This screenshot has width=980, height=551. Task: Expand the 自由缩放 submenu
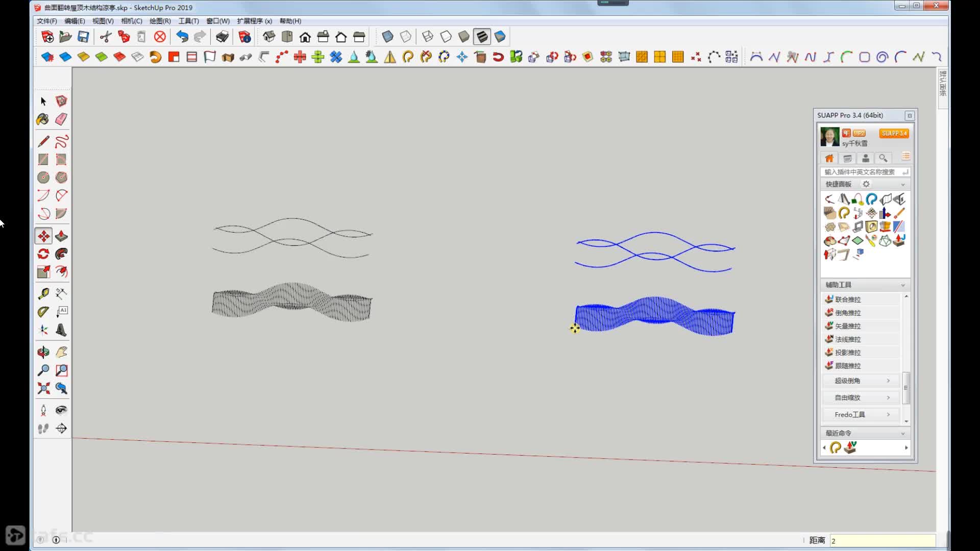click(x=861, y=397)
